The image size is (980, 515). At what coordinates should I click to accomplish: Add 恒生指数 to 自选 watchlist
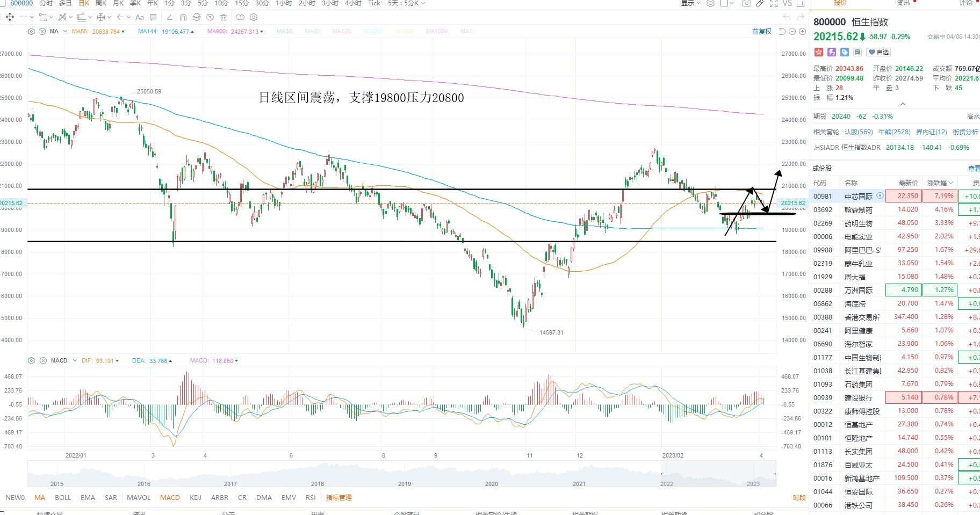(878, 52)
